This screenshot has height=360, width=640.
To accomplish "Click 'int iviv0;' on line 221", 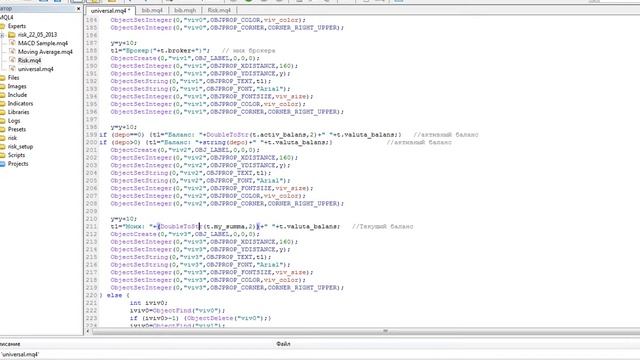I will click(149, 303).
